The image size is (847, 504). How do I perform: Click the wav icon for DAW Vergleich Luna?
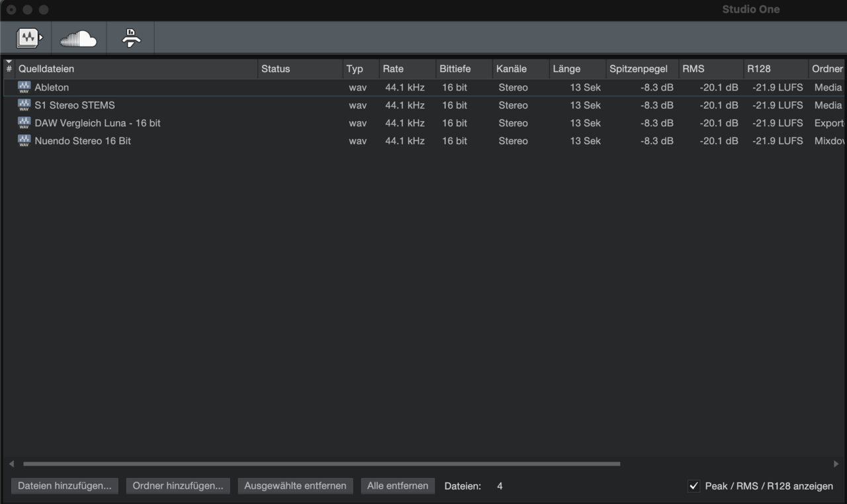click(x=24, y=123)
